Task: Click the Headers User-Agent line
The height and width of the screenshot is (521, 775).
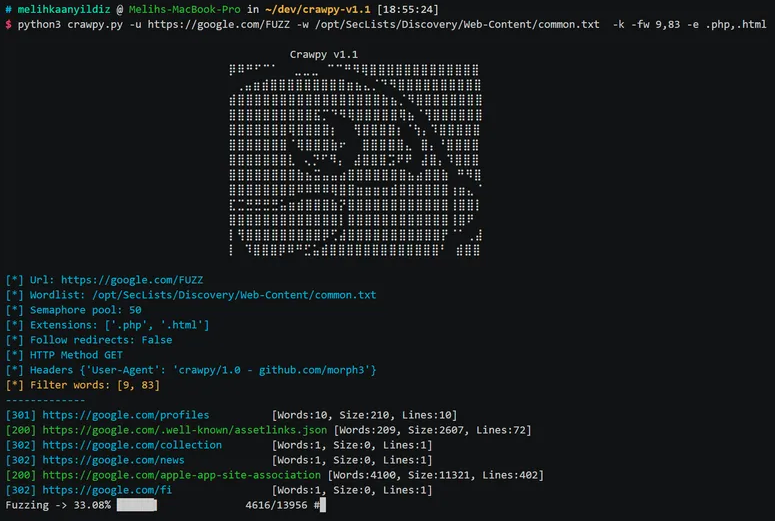Action: point(191,370)
